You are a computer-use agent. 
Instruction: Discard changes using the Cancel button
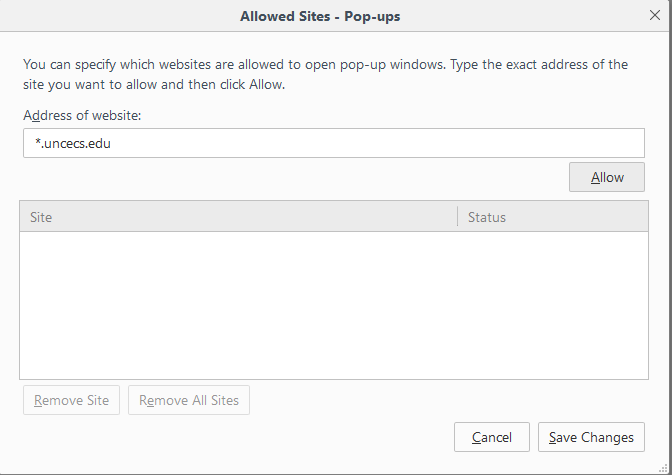[491, 437]
